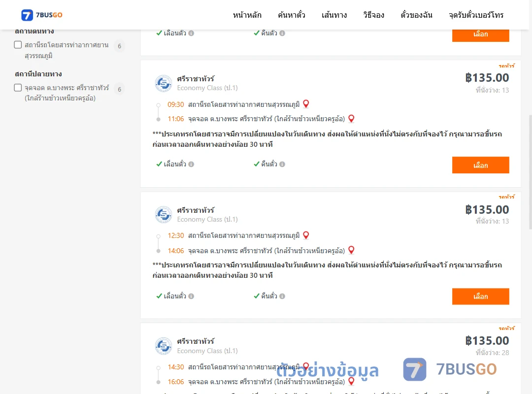
Task: Click the 14:30 departure time text
Action: [176, 367]
